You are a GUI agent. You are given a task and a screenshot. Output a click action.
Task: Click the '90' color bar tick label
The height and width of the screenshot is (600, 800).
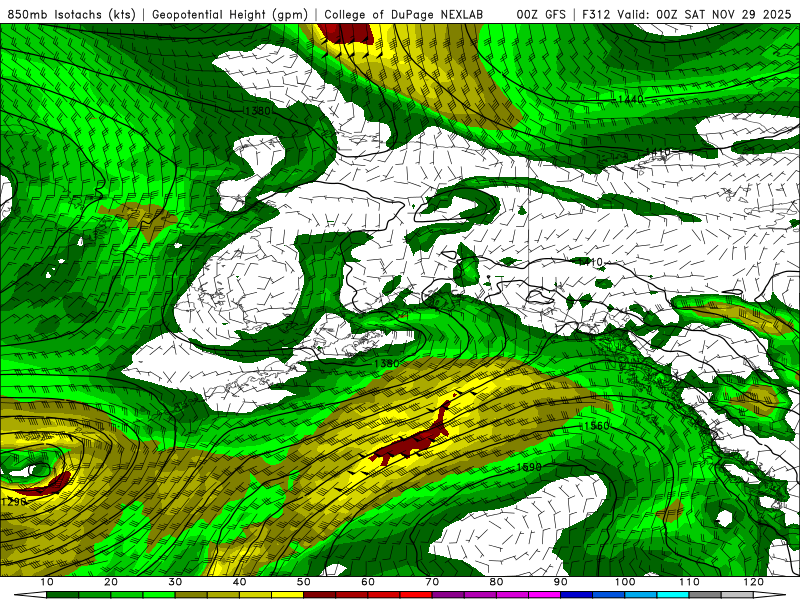pos(561,582)
